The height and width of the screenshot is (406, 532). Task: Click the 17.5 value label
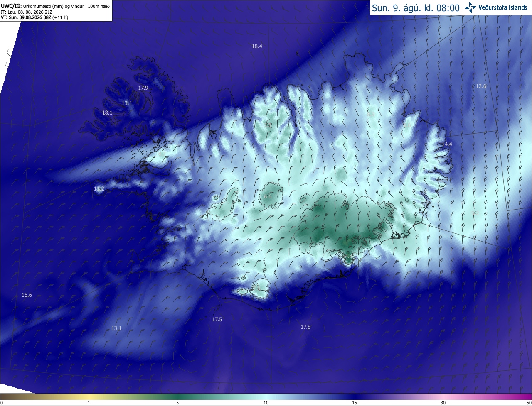coord(217,320)
